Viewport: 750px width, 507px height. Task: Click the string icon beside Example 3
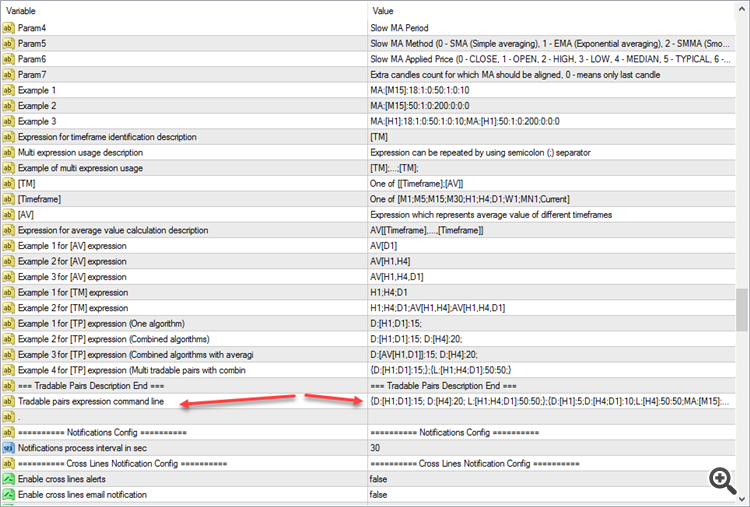pos(8,121)
